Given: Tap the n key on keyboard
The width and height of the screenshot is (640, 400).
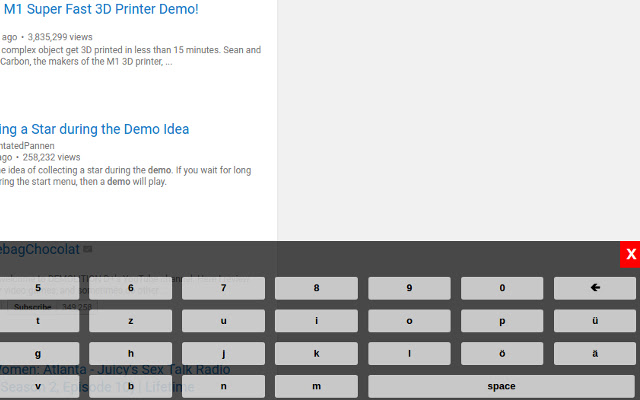Looking at the screenshot, I should (223, 386).
